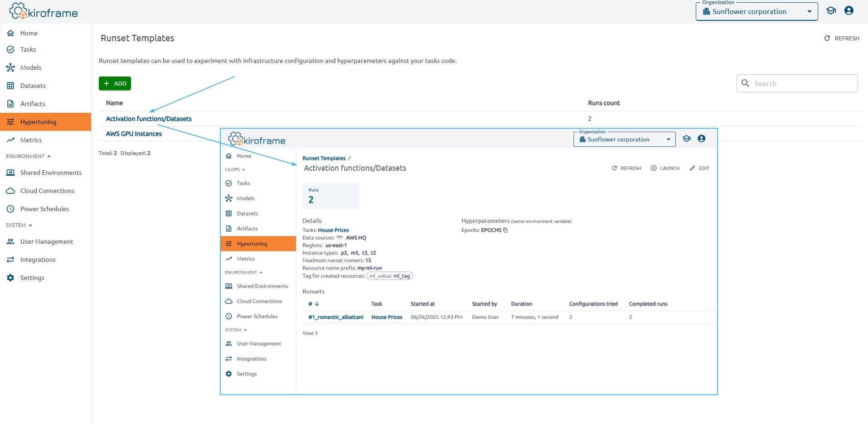Open Datasets from the left sidebar
868x424 pixels.
(33, 86)
